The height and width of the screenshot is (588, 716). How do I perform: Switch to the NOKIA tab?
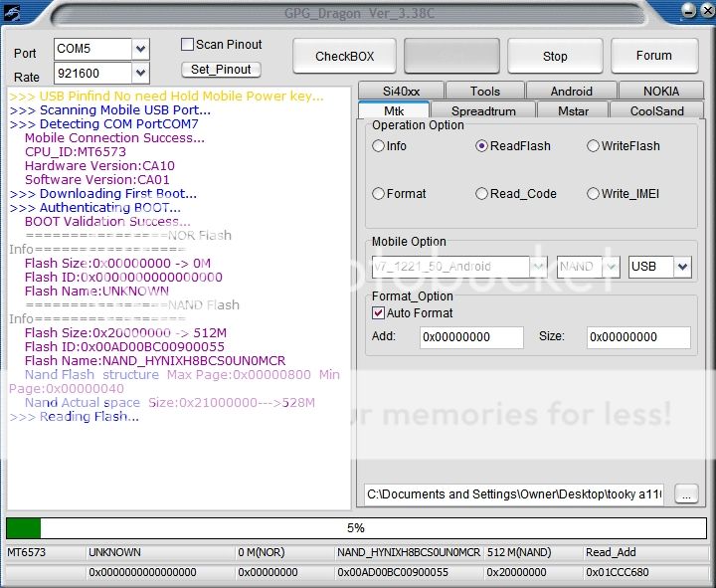click(660, 92)
